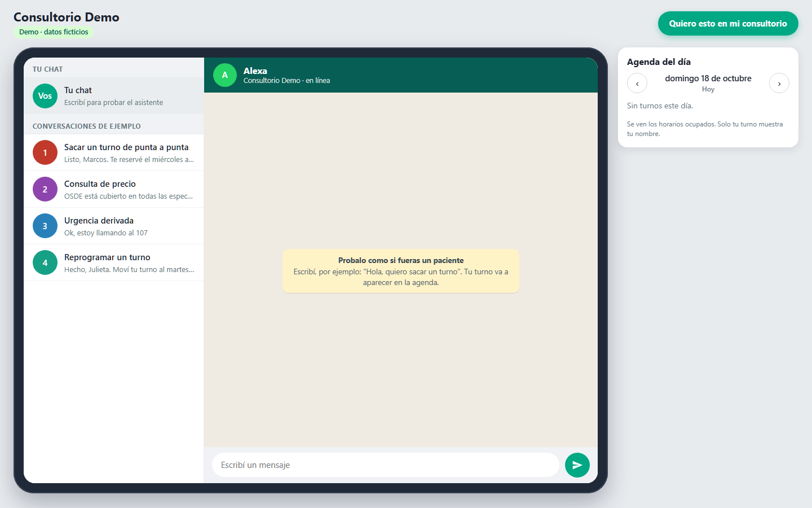The width and height of the screenshot is (812, 508).
Task: Open "Urgencia derivada" example conversation
Action: click(x=113, y=226)
